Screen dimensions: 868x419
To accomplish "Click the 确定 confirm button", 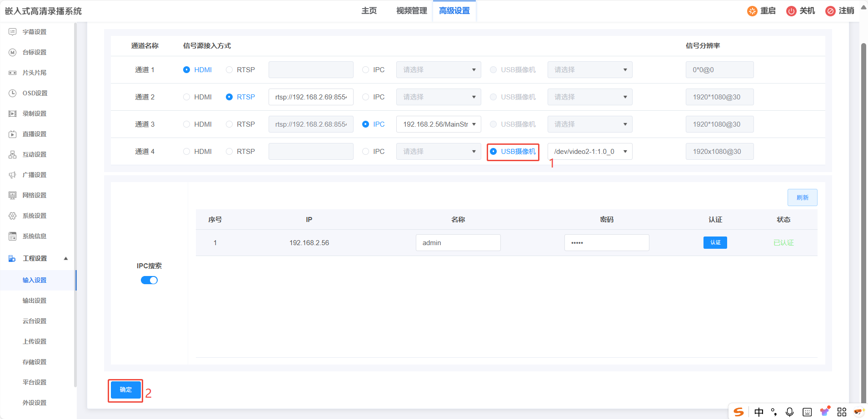I will 126,389.
